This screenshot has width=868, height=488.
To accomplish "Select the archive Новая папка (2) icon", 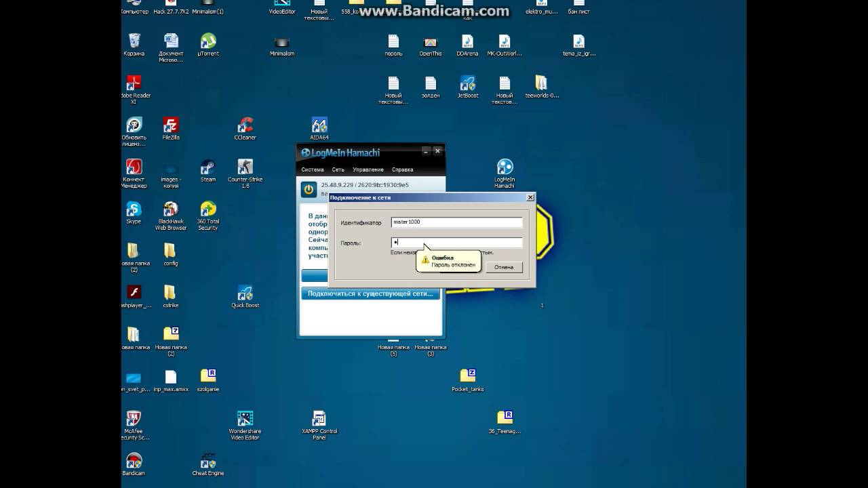I will pos(171,342).
